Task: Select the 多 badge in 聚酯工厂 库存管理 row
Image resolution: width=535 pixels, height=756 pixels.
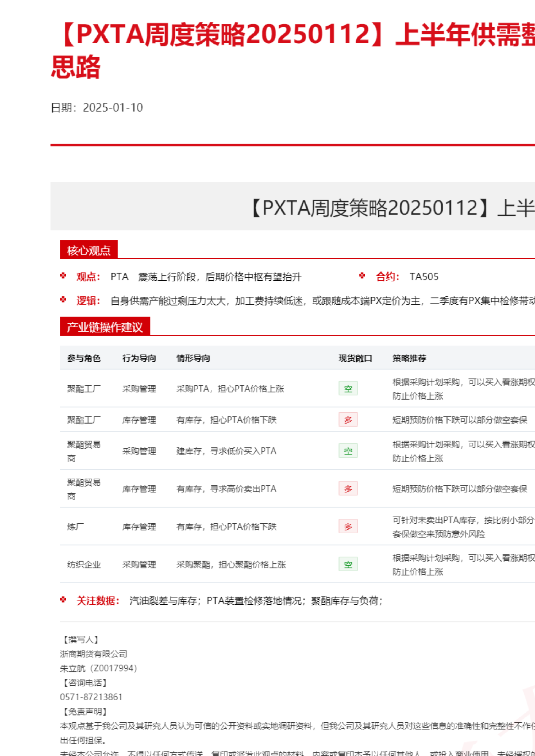Action: coord(348,420)
